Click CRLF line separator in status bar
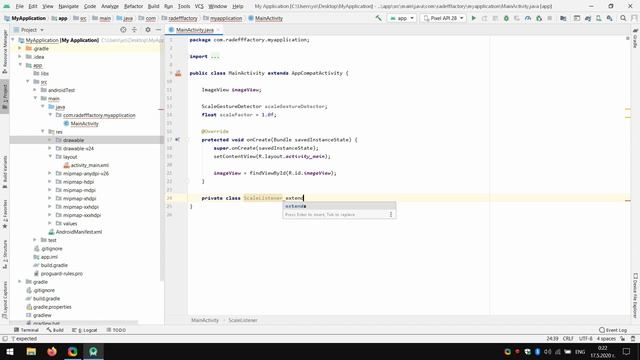 click(x=568, y=339)
